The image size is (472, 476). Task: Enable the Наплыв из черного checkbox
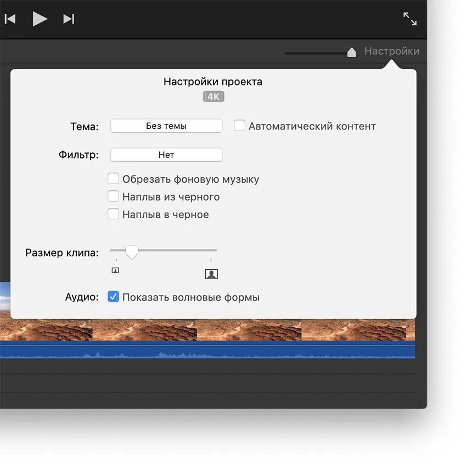tap(113, 196)
